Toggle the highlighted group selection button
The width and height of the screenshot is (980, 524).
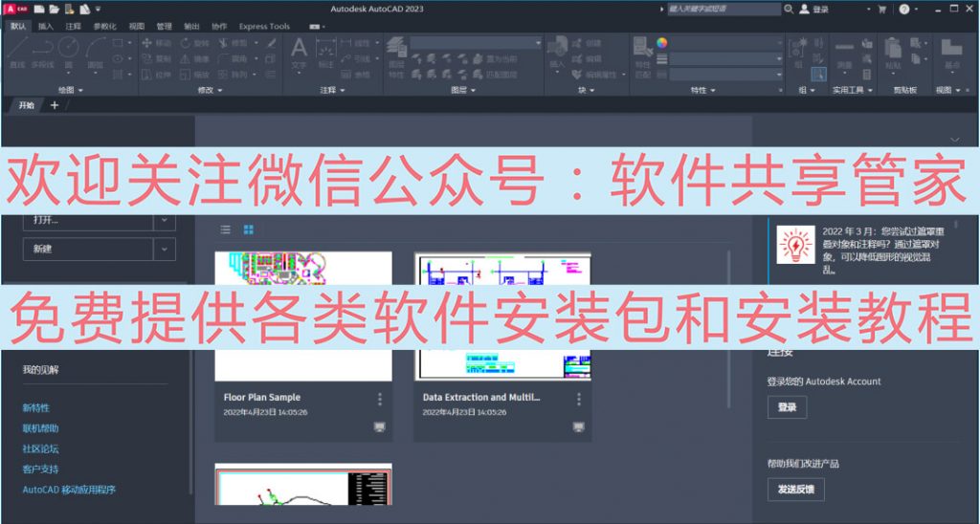click(819, 75)
